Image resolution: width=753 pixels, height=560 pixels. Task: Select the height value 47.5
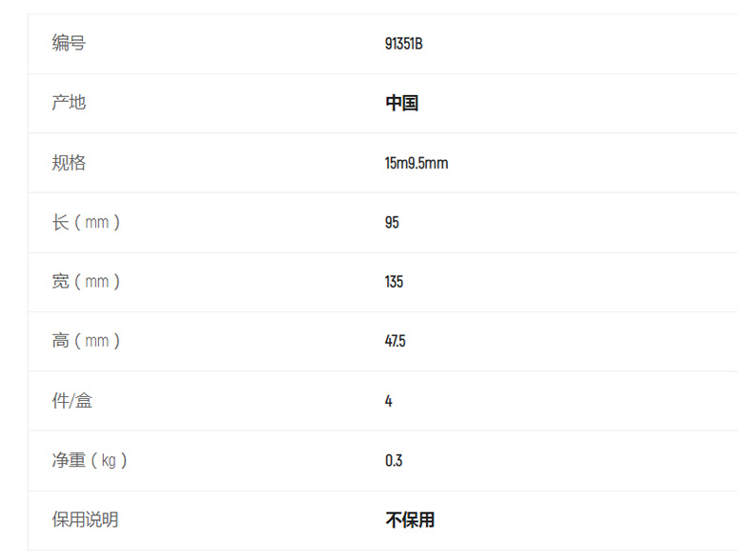point(395,341)
